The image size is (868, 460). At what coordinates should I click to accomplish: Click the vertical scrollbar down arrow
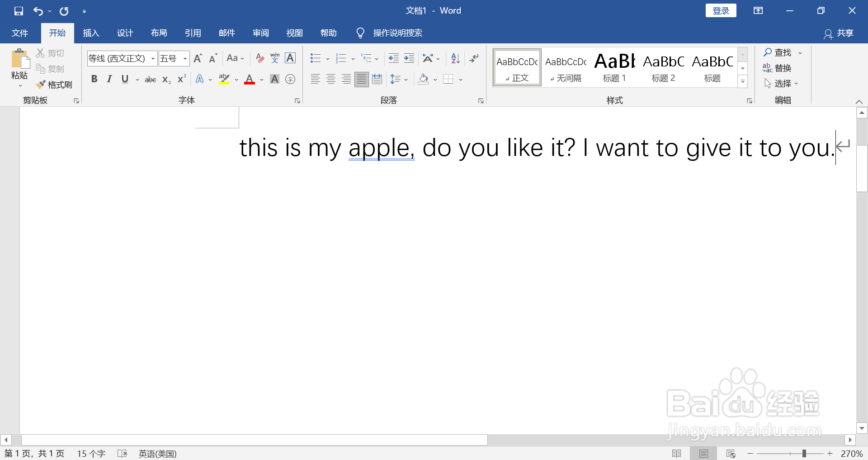tap(862, 428)
